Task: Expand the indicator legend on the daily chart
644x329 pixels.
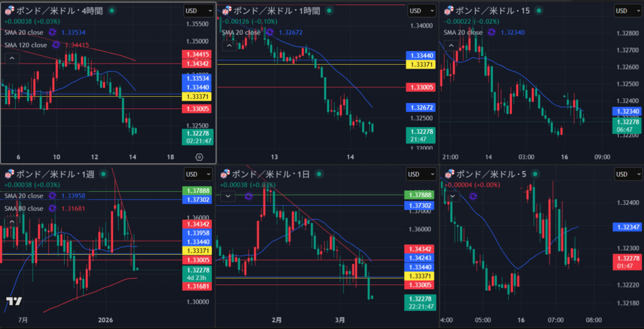Action: pos(226,196)
